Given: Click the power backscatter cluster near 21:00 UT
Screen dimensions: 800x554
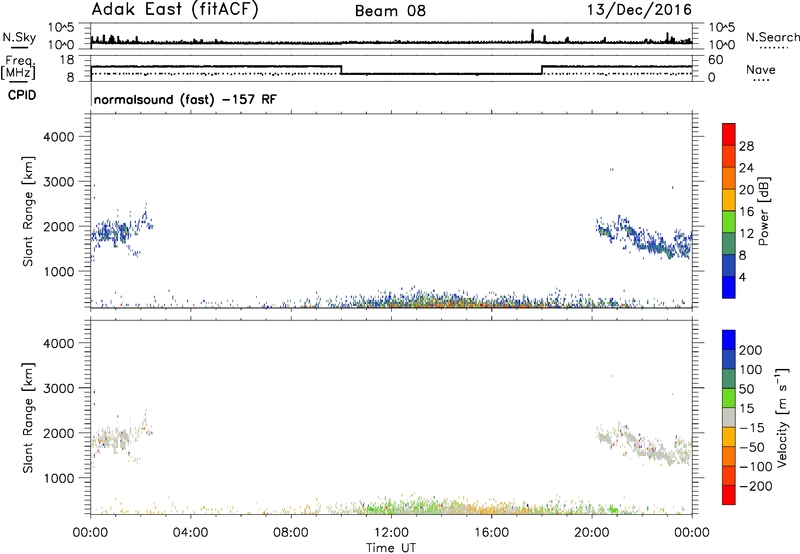Looking at the screenshot, I should click(x=644, y=236).
